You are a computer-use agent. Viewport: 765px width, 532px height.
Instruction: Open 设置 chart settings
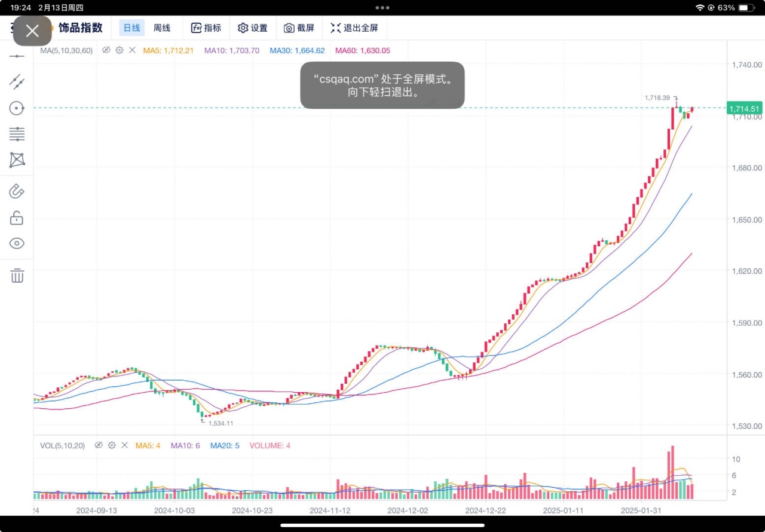(253, 27)
